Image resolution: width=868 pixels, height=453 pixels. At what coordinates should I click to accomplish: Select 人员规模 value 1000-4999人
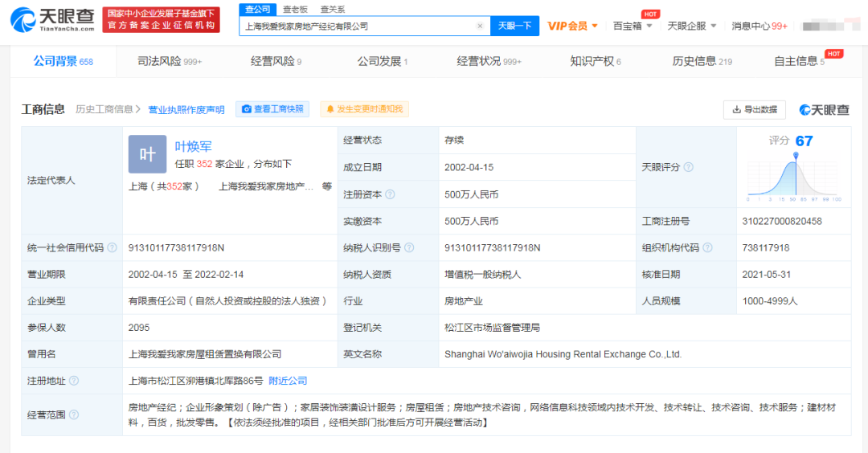coord(770,301)
